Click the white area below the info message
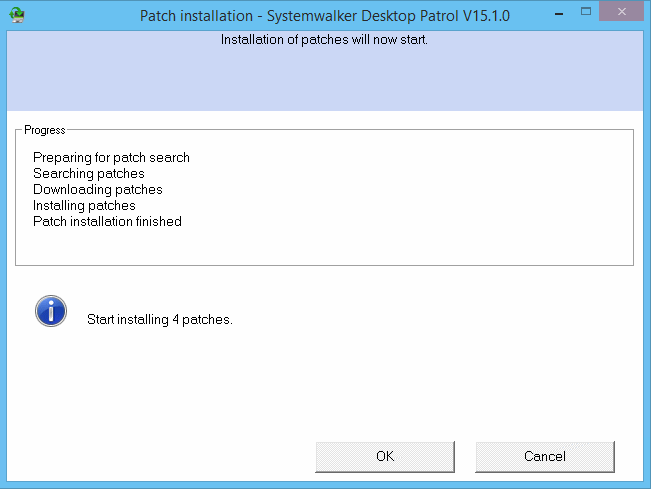 [325, 382]
